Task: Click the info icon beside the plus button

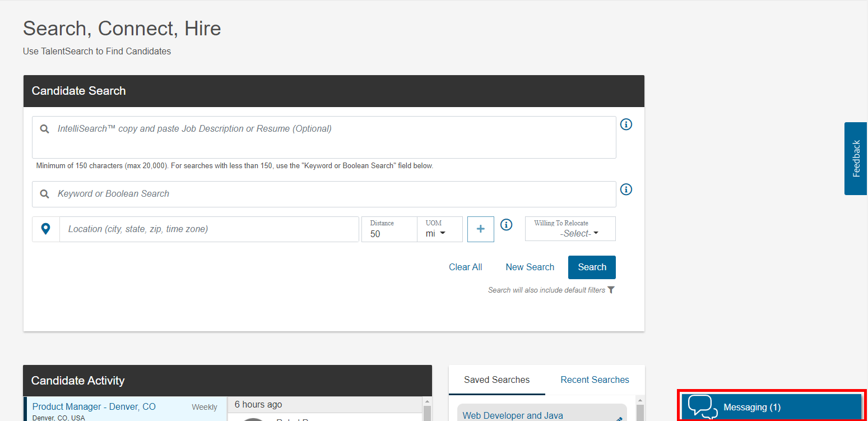Action: tap(507, 225)
